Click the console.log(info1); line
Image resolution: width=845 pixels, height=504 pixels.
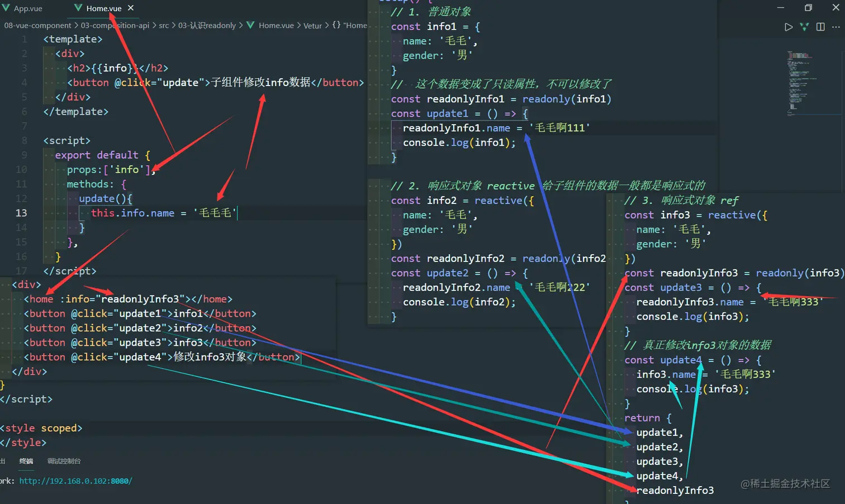point(459,142)
